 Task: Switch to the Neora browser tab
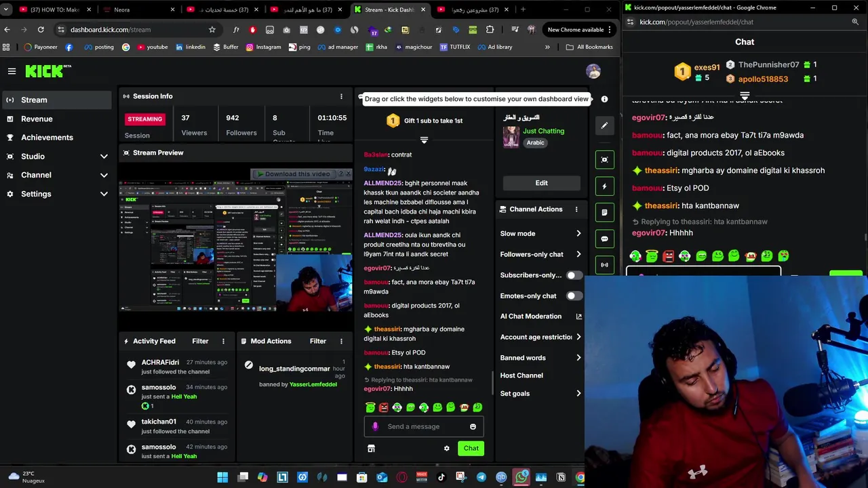tap(139, 9)
